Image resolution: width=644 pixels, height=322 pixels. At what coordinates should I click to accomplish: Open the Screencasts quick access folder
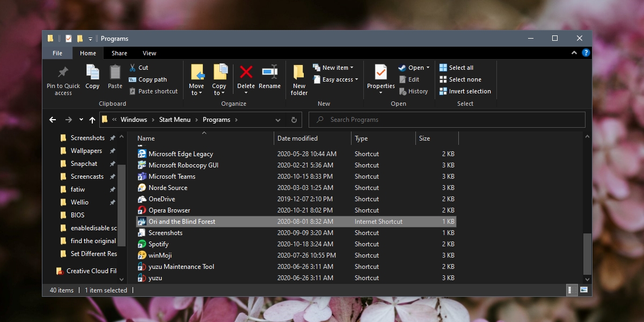point(87,177)
